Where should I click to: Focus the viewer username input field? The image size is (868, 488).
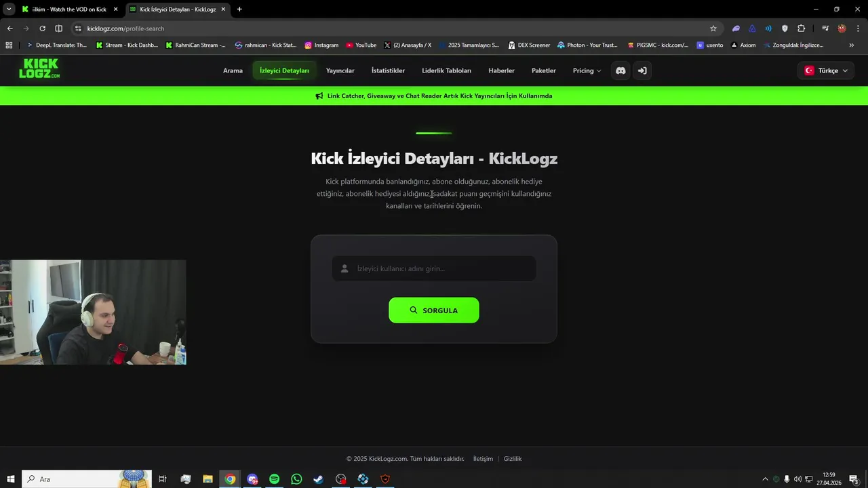click(x=434, y=268)
